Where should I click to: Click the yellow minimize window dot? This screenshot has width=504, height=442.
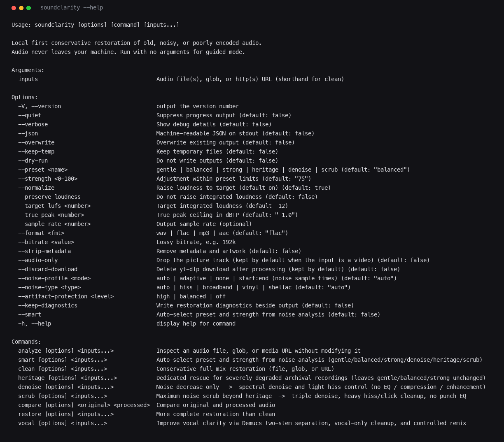21,8
